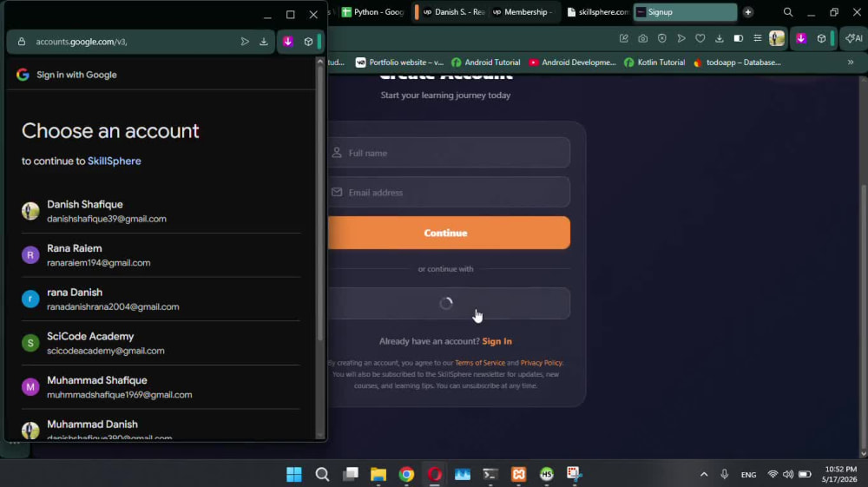The height and width of the screenshot is (487, 868).
Task: Click the orange Continue button
Action: pos(449,233)
